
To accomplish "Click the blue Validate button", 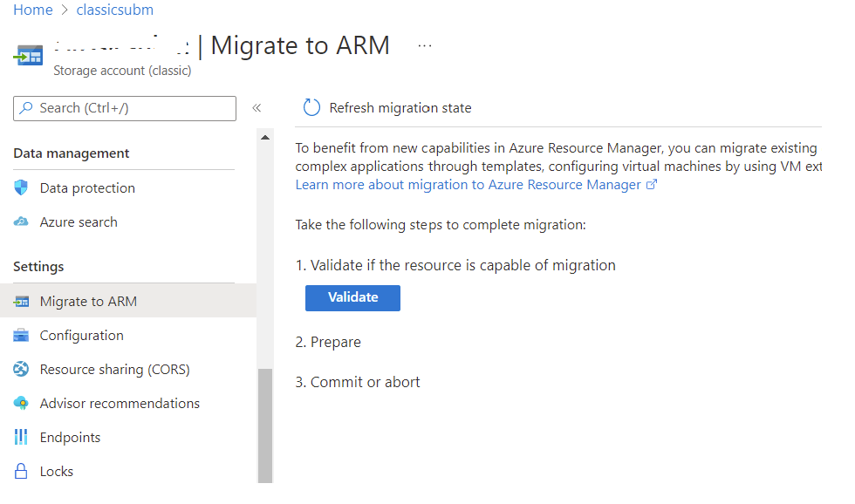I will tap(352, 297).
